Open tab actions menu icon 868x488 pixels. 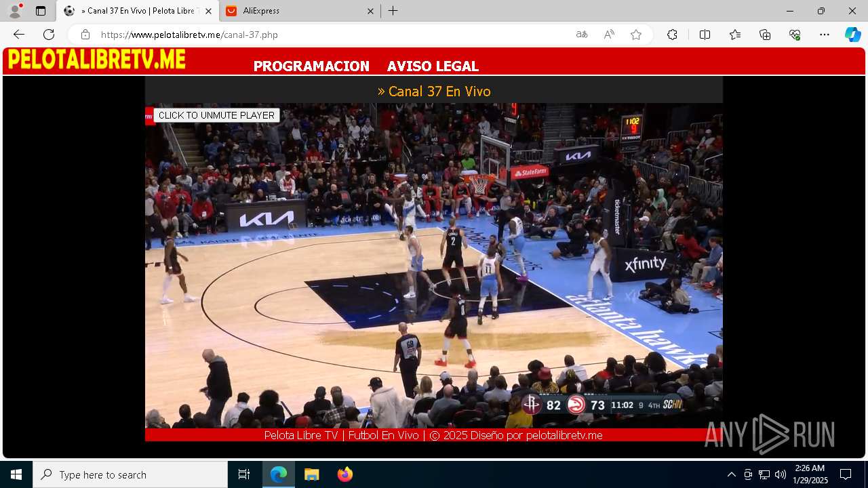pyautogui.click(x=41, y=11)
